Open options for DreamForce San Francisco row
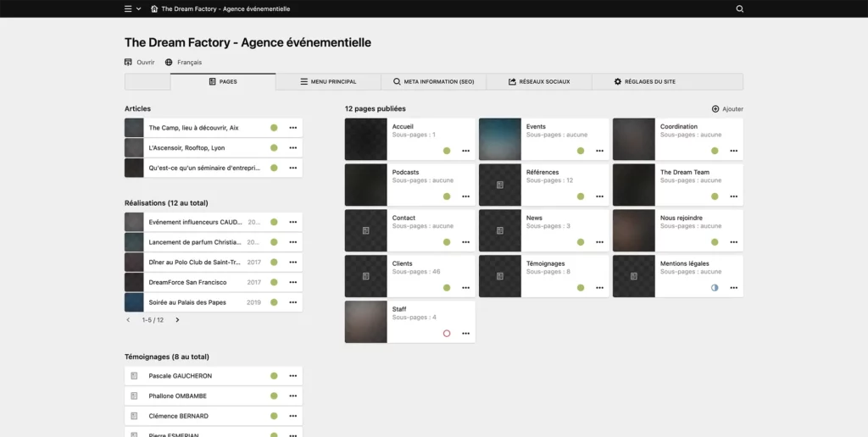The image size is (868, 437). coord(292,282)
